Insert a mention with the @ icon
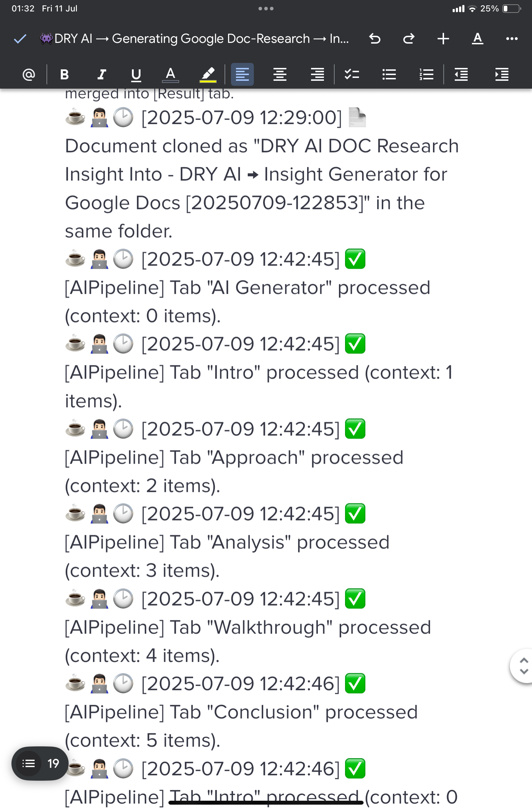This screenshot has width=532, height=810. pos(29,74)
